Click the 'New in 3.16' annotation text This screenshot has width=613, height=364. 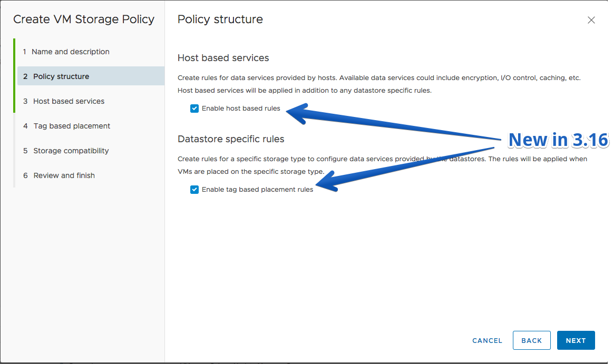pyautogui.click(x=558, y=140)
